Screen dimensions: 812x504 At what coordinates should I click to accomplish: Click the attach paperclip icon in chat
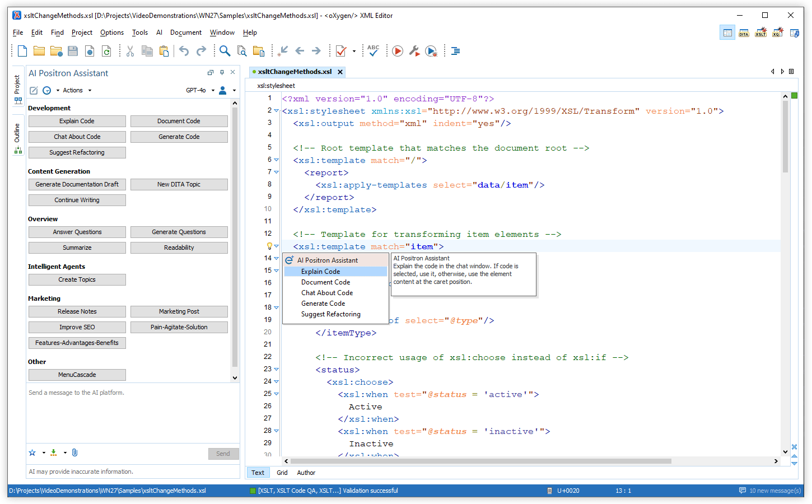74,452
